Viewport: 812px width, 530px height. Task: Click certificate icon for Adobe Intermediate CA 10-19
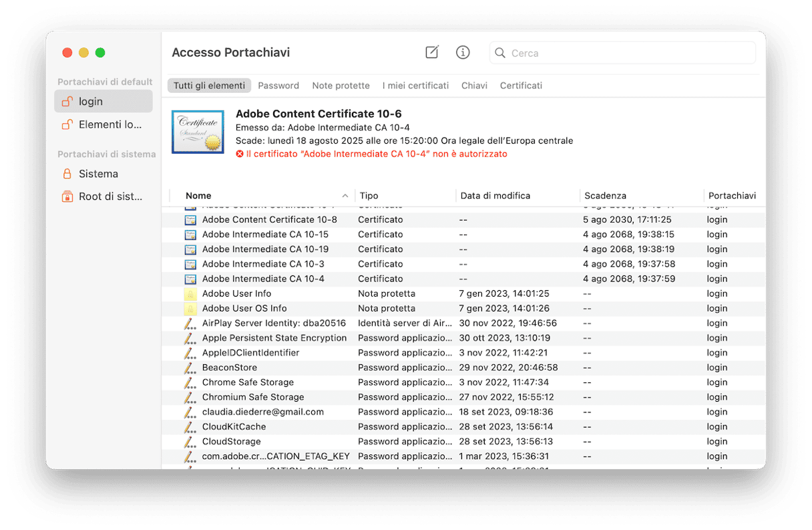pos(190,249)
